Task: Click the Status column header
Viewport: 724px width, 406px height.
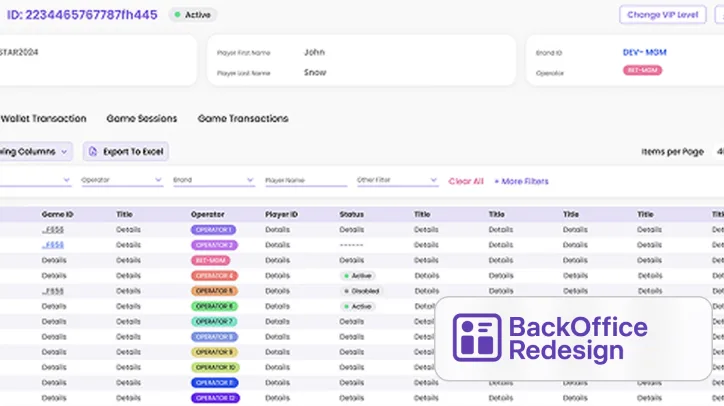Action: [351, 214]
